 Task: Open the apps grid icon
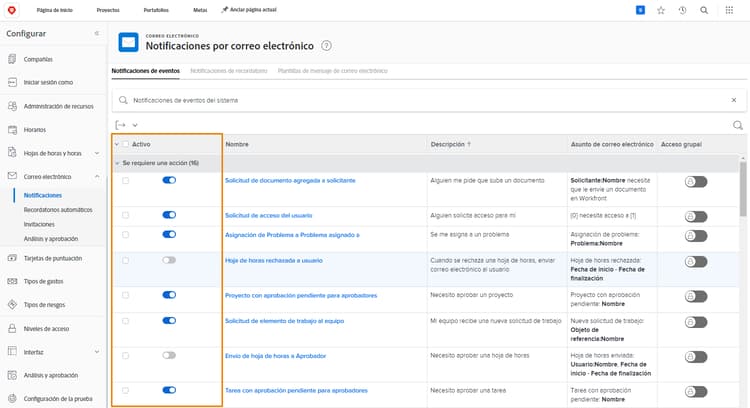click(x=729, y=10)
